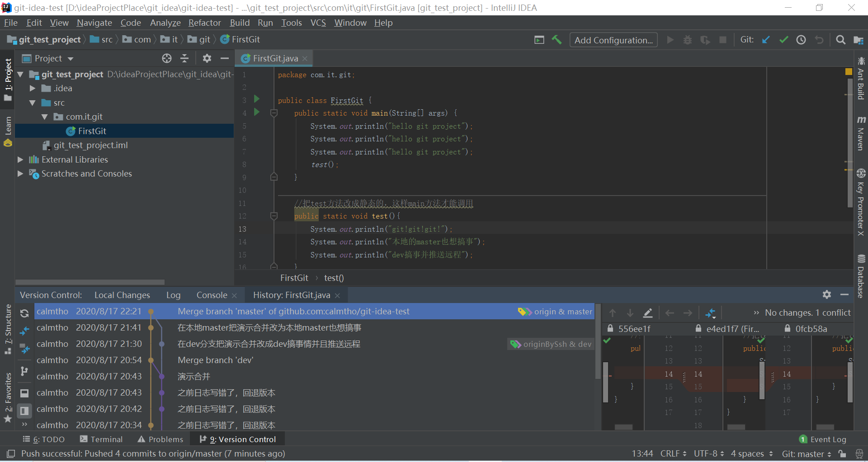The height and width of the screenshot is (462, 868).
Task: Toggle the Favorites tool window stripe button
Action: click(x=8, y=398)
